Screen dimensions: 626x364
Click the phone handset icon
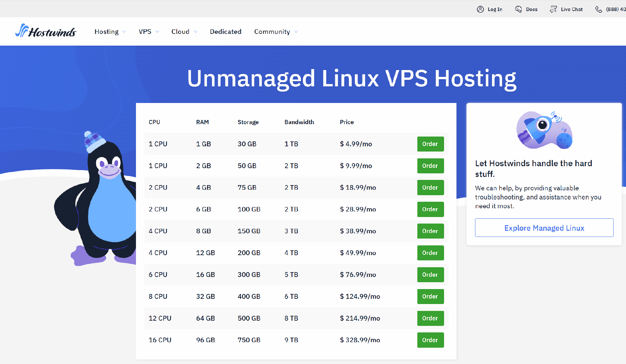pyautogui.click(x=599, y=9)
